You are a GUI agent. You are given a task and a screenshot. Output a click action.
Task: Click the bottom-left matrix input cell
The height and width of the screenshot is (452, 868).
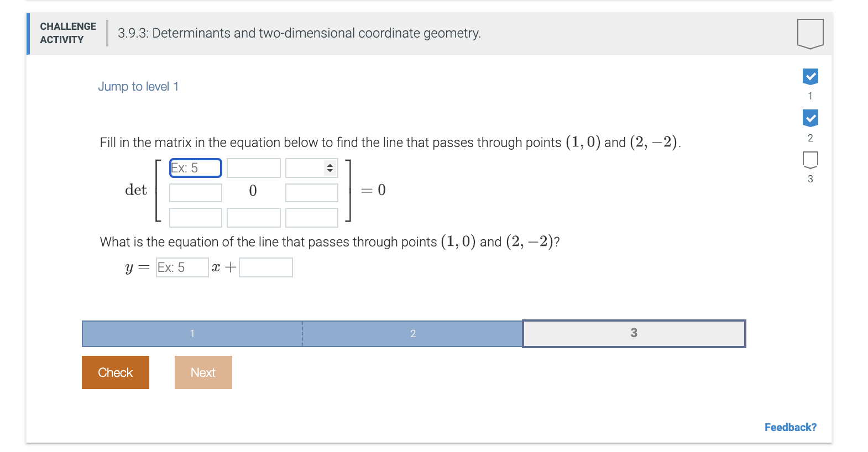click(195, 217)
